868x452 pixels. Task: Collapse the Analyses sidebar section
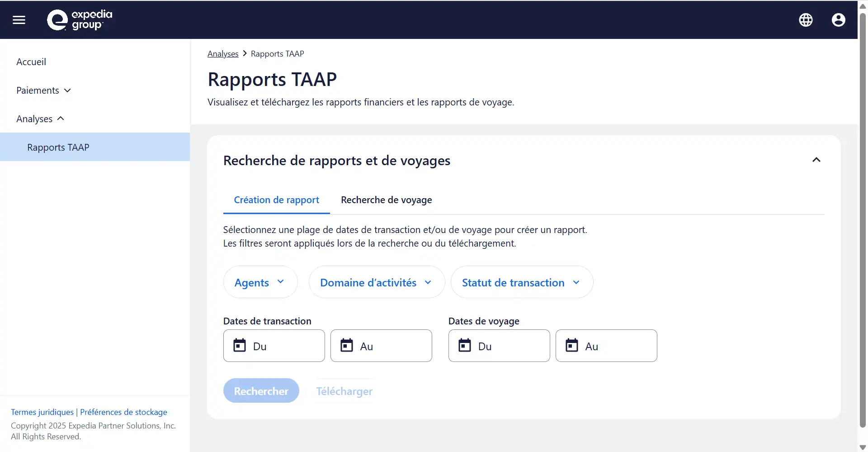[40, 119]
